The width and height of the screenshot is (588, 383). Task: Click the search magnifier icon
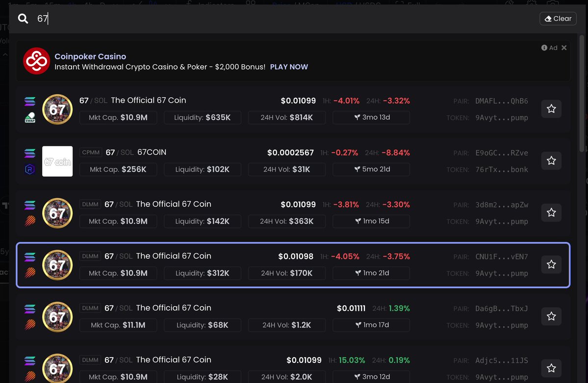[23, 19]
